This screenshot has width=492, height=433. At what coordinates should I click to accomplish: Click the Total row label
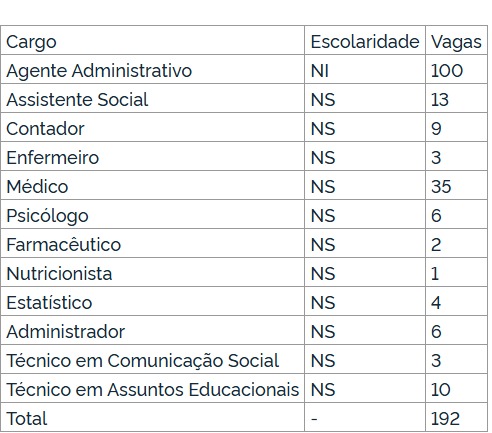coord(27,419)
